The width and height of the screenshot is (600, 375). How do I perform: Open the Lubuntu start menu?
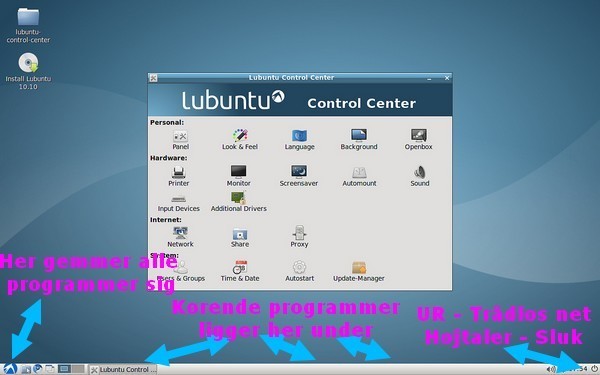(10, 369)
